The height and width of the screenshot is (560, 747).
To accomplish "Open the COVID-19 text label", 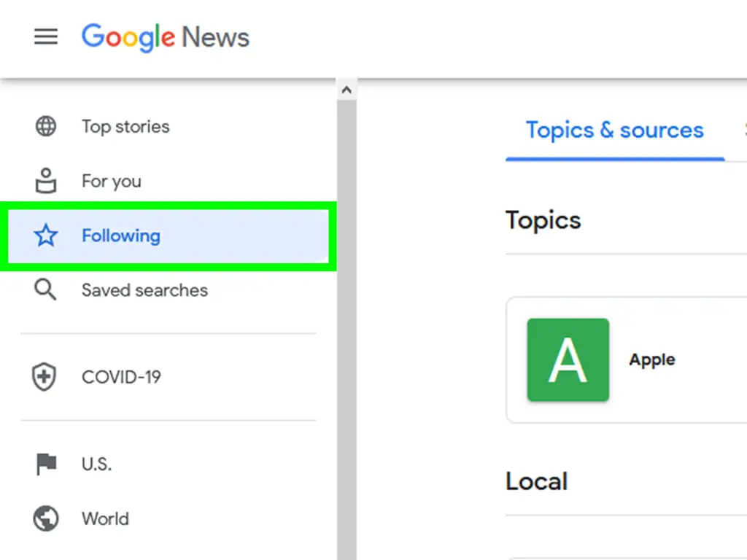I will [121, 377].
